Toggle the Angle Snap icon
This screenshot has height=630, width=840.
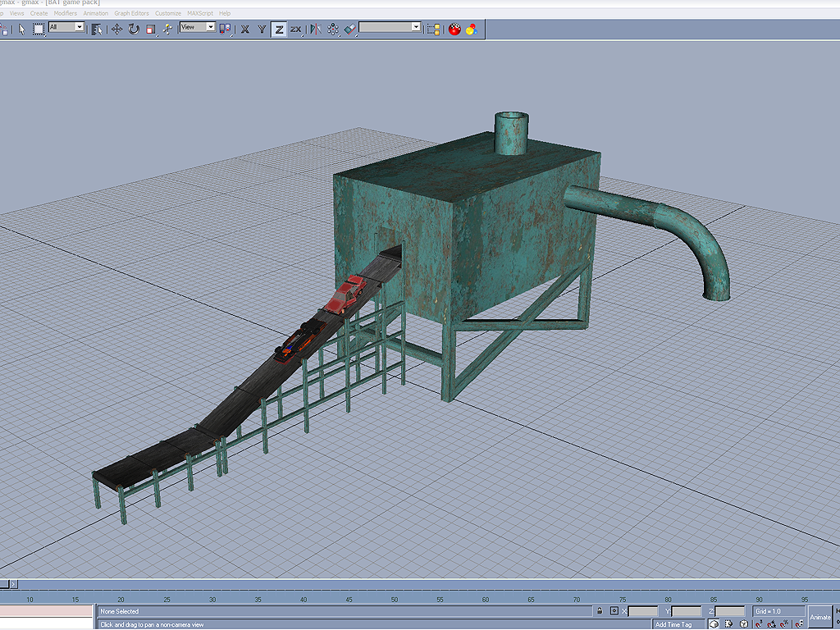[771, 624]
